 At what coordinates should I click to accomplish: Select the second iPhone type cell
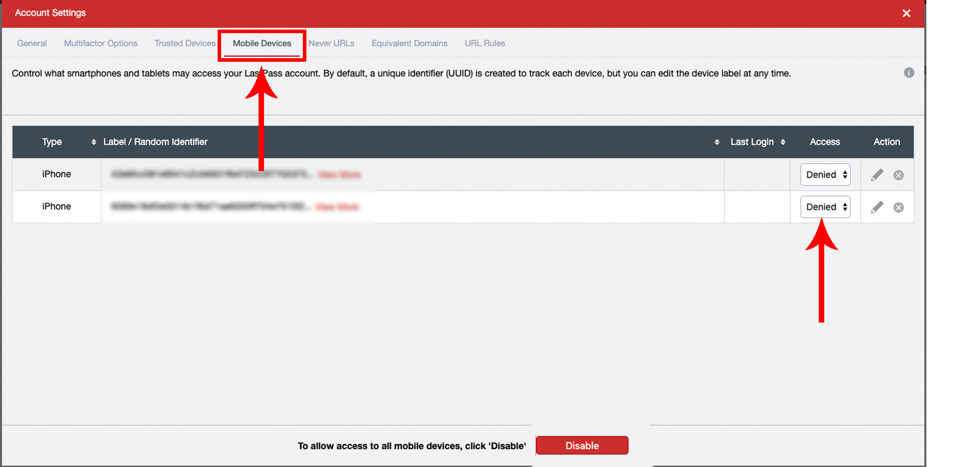click(x=57, y=206)
